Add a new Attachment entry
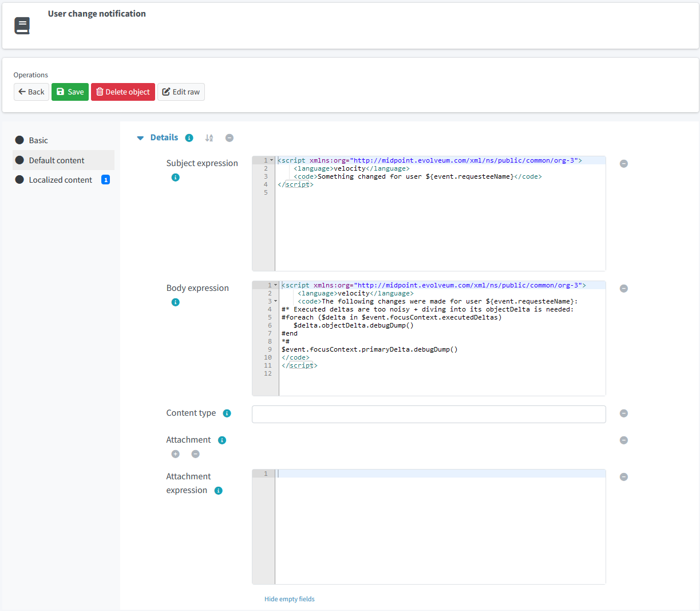 click(x=175, y=454)
